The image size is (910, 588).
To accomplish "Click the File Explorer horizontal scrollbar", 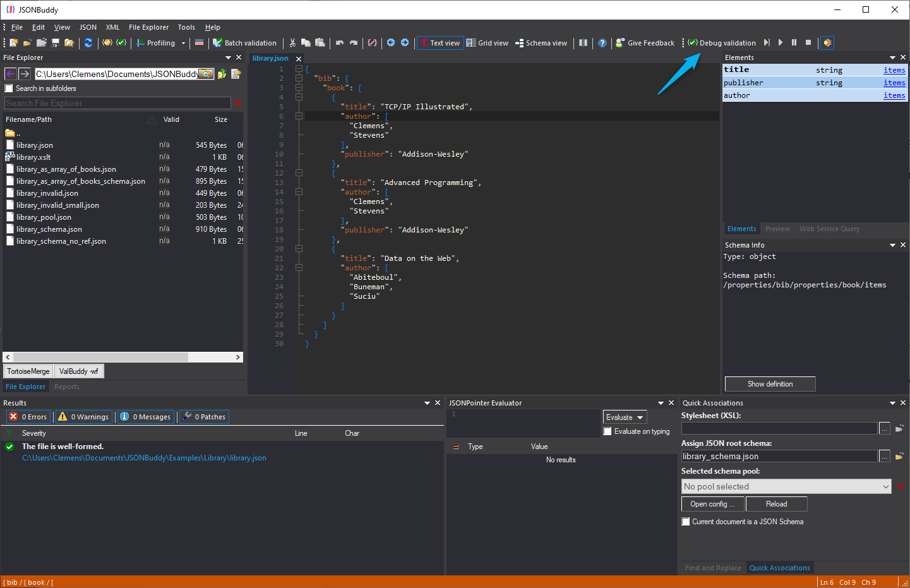I will 123,357.
